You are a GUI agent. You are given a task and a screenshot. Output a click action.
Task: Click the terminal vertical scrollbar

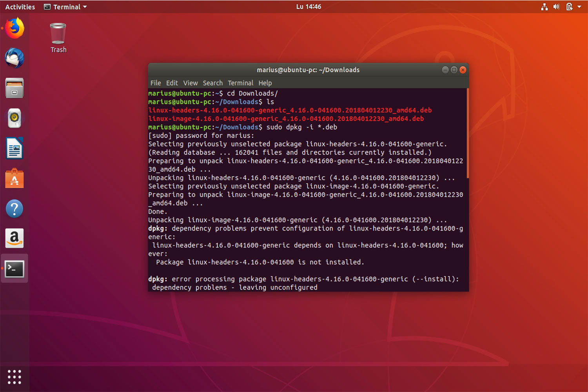(x=468, y=133)
